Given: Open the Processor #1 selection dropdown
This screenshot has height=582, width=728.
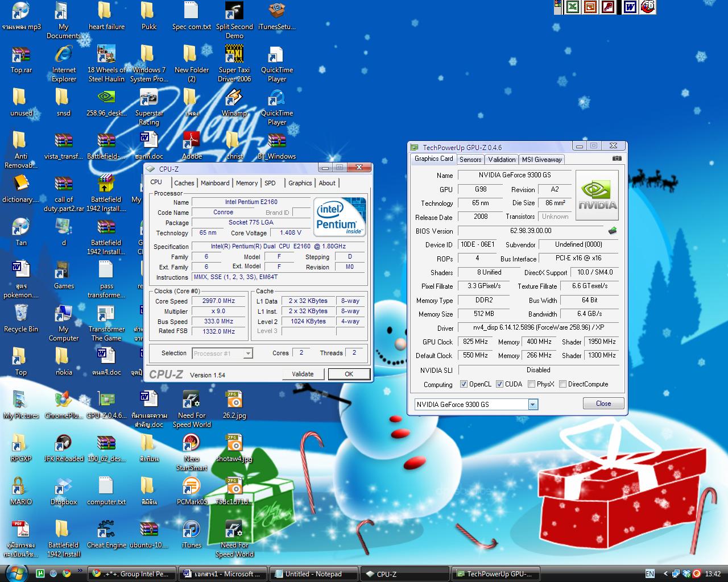Looking at the screenshot, I should click(248, 354).
